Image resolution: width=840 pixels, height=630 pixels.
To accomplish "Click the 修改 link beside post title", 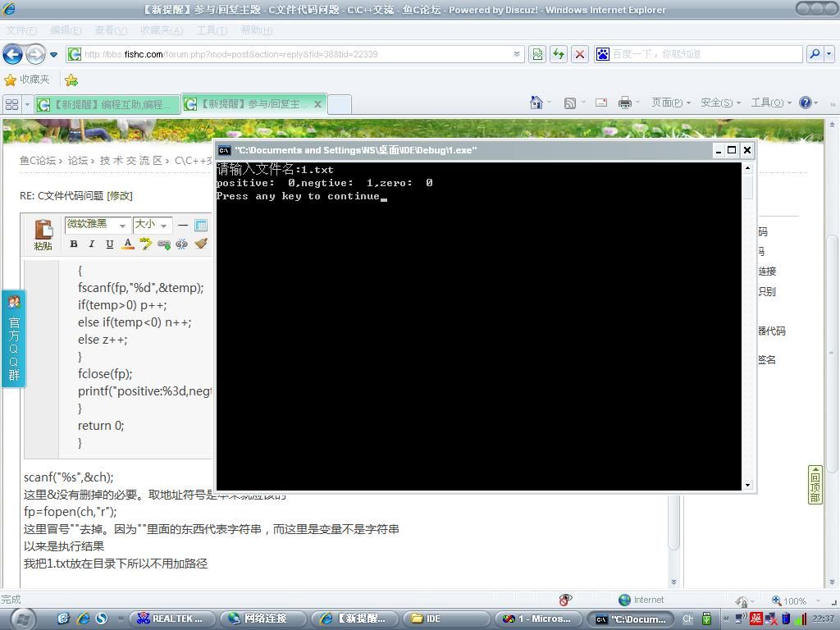I will (120, 196).
